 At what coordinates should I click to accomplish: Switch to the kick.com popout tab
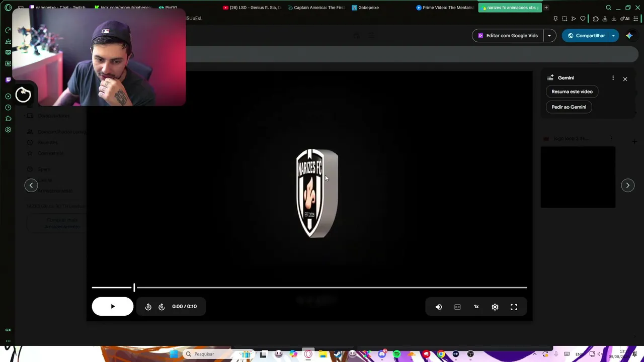123,8
